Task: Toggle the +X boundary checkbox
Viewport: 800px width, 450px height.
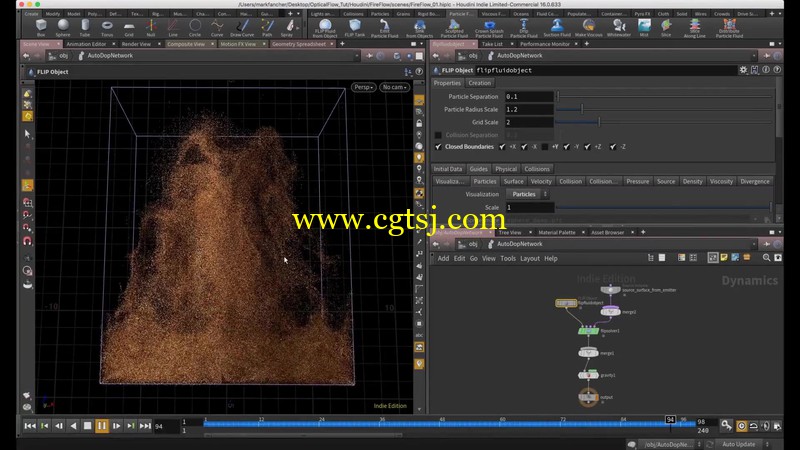Action: [503, 146]
